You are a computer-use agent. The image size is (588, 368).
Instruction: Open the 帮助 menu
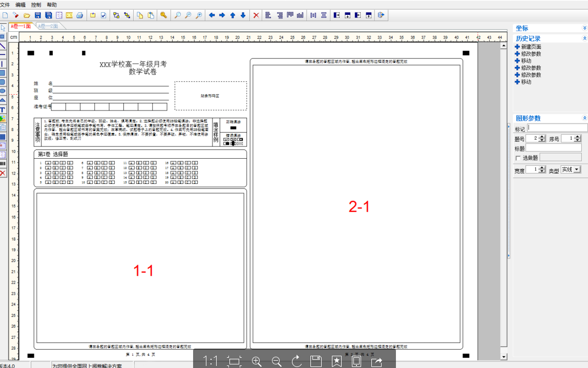[52, 5]
